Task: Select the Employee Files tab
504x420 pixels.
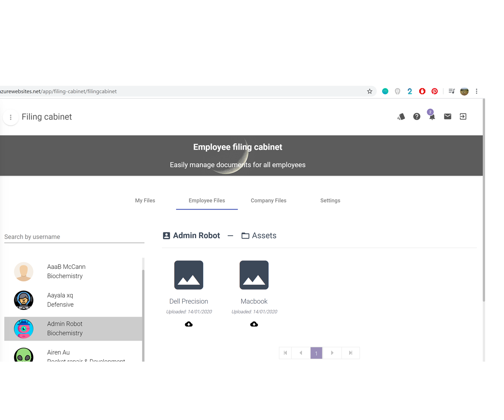Action: click(207, 200)
